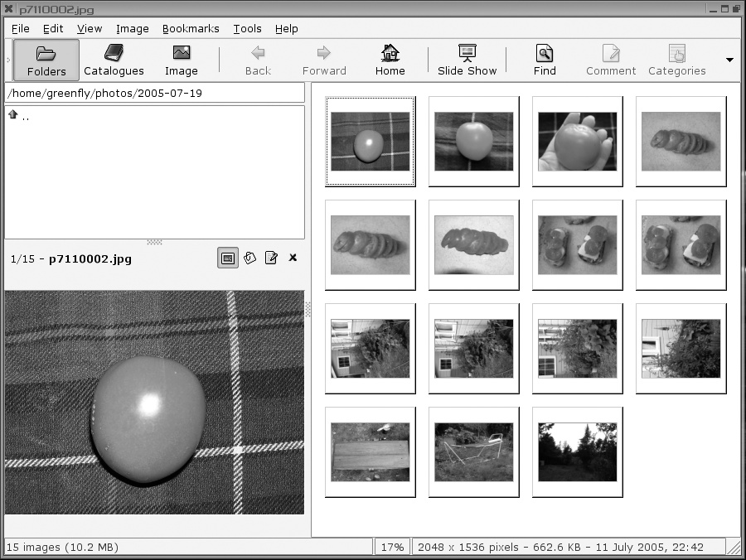Toggle the thumbnail display button above the preview

coord(227,258)
